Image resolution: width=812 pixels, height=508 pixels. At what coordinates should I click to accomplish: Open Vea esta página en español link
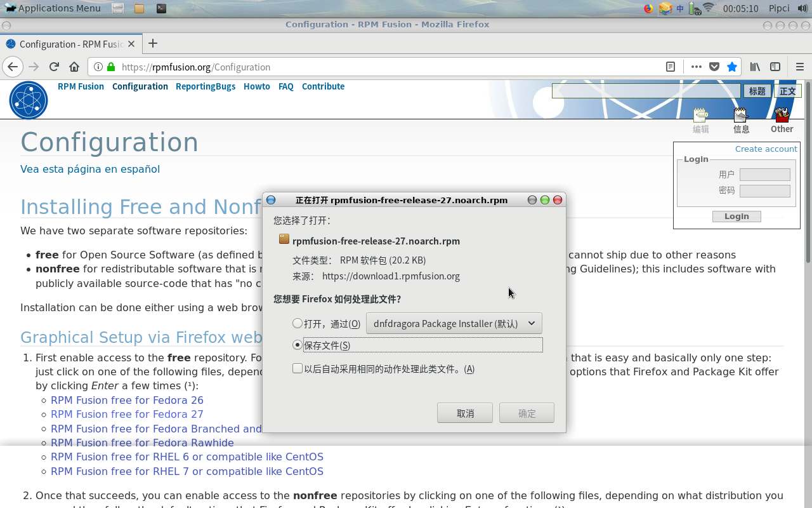click(90, 169)
